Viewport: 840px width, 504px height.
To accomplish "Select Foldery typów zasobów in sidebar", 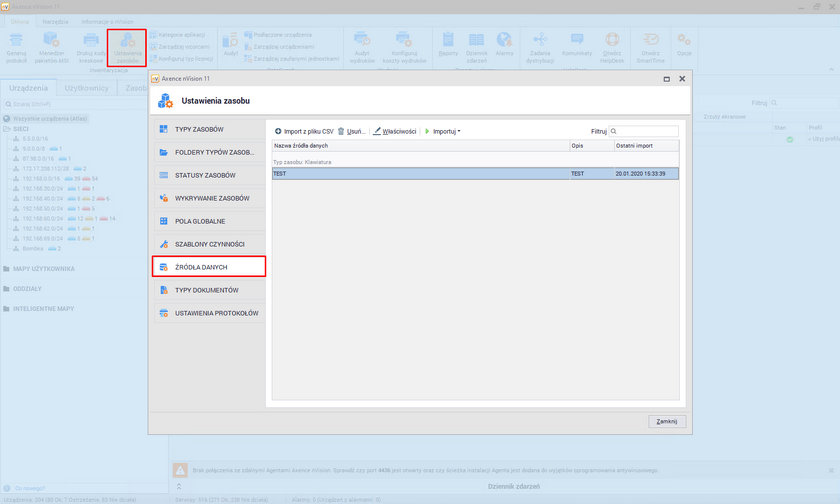I will pyautogui.click(x=208, y=153).
